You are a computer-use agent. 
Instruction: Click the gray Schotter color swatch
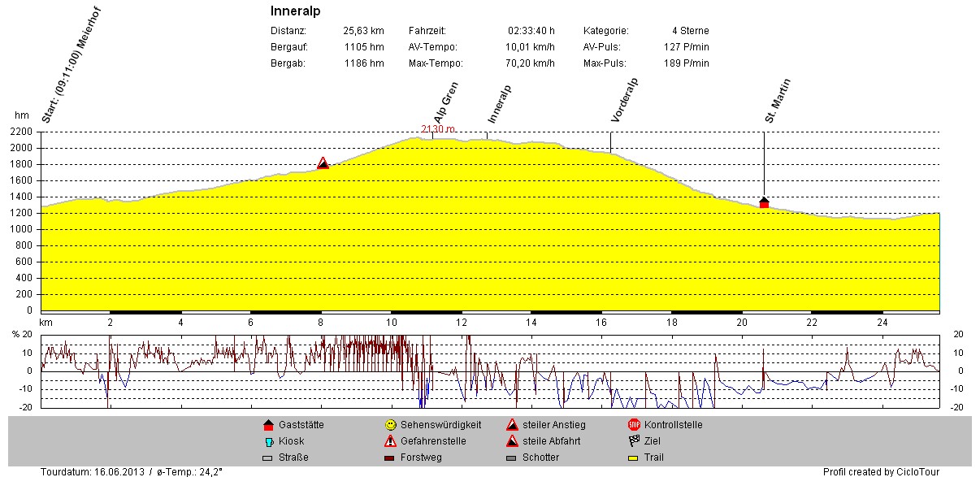point(512,457)
